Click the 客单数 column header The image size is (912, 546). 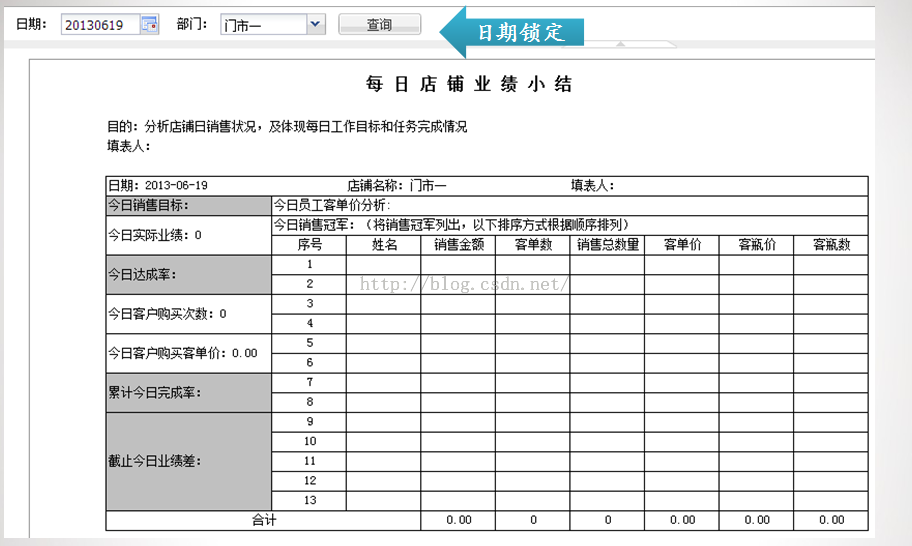coord(533,245)
